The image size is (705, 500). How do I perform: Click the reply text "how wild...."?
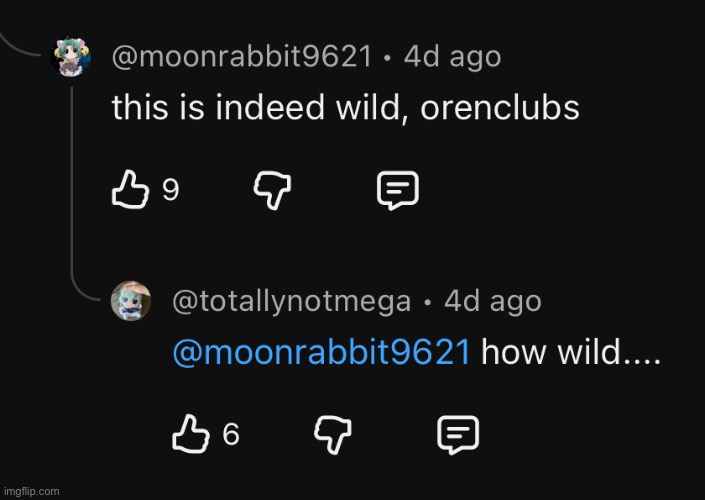pos(571,352)
